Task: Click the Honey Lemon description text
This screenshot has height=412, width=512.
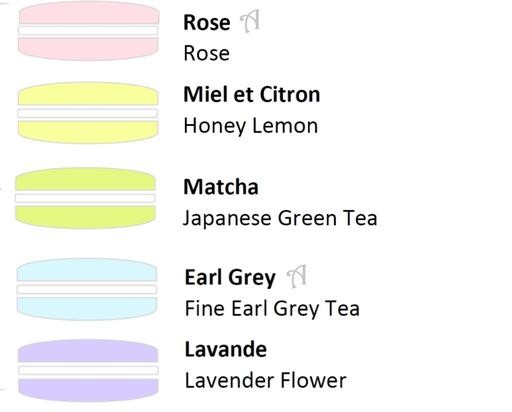Action: pyautogui.click(x=251, y=127)
